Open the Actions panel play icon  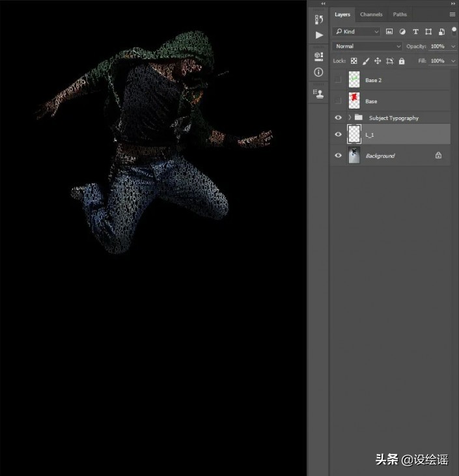(318, 35)
